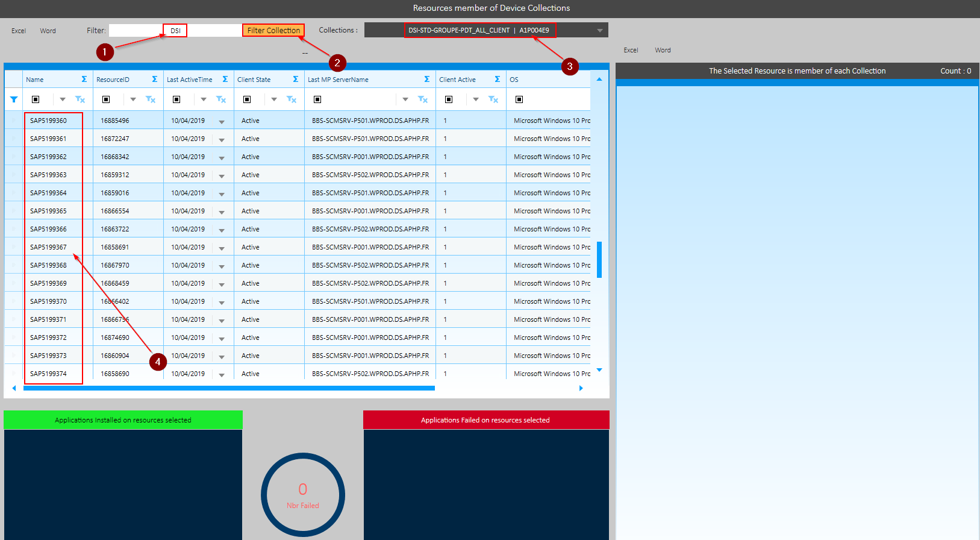
Task: Toggle OS column filter checkbox
Action: (519, 99)
